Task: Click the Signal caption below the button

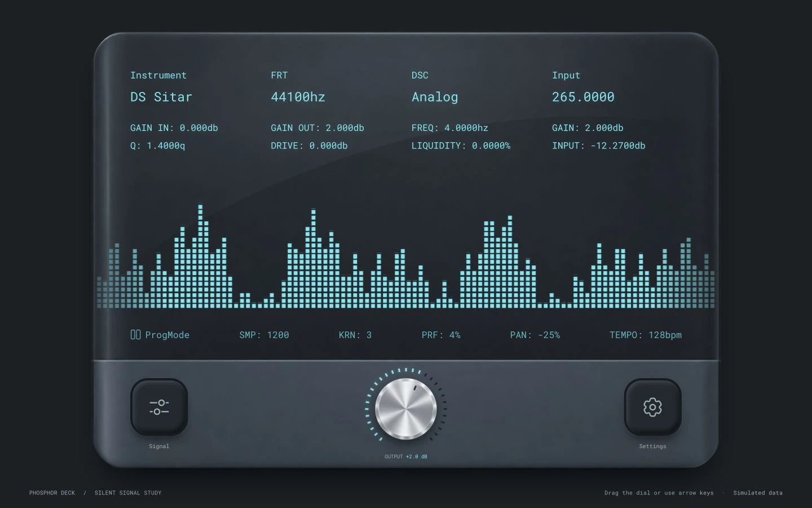Action: [x=159, y=446]
